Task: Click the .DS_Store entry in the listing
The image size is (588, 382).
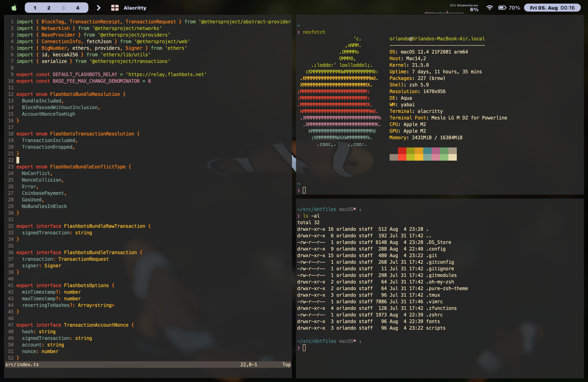Action: point(439,242)
